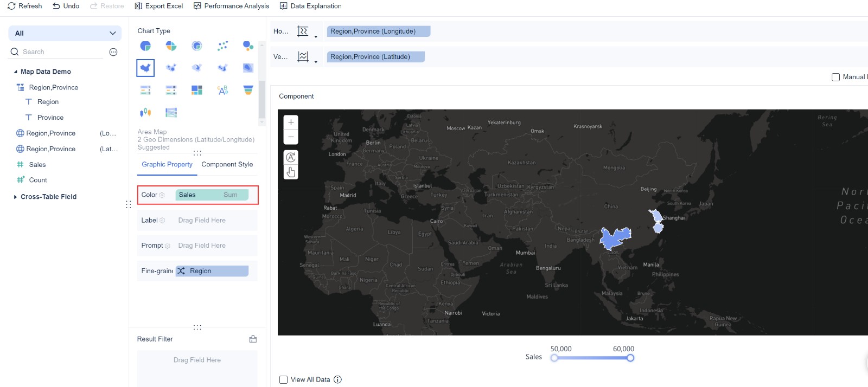The height and width of the screenshot is (387, 868).
Task: Click the View All Data info icon
Action: tap(337, 379)
